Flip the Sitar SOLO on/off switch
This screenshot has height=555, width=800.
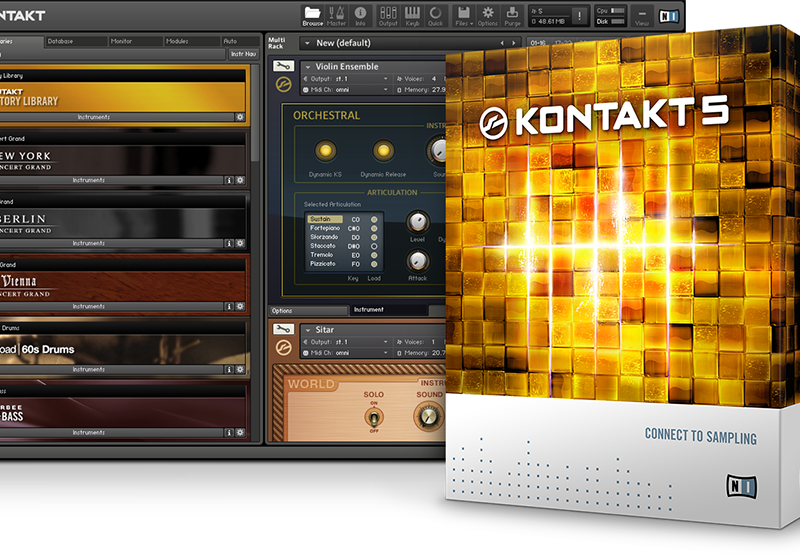pos(373,418)
